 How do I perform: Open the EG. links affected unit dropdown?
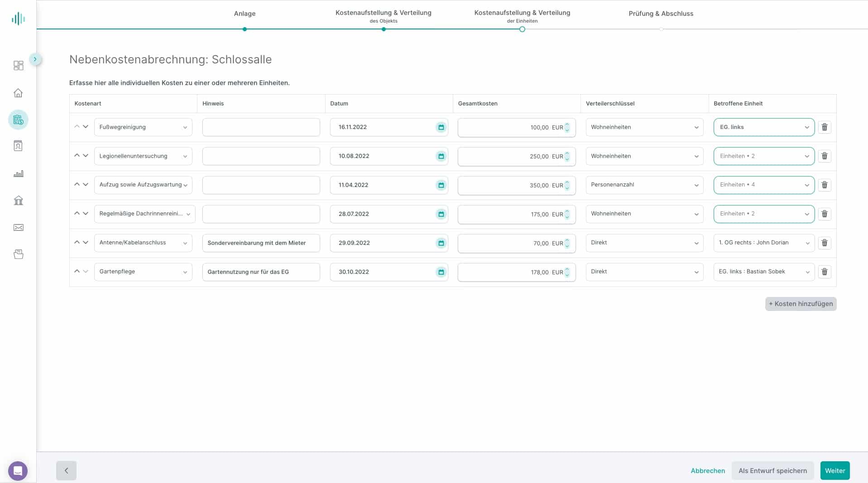tap(764, 127)
